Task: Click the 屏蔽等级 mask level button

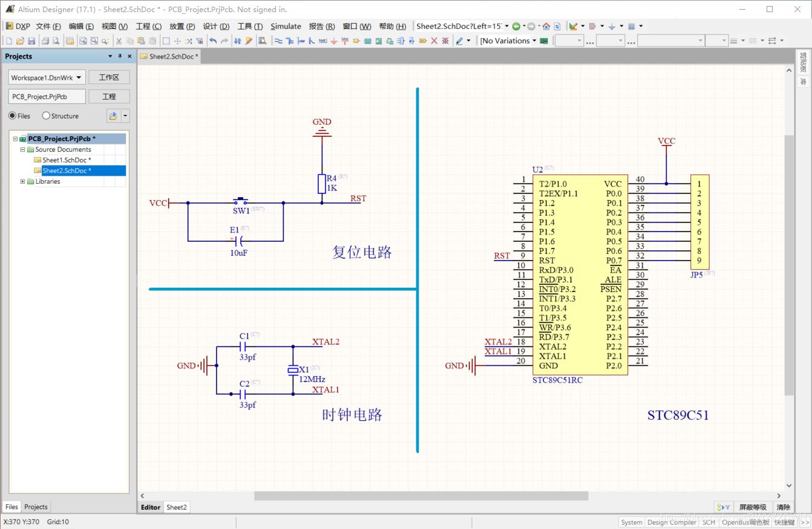Action: tap(753, 507)
